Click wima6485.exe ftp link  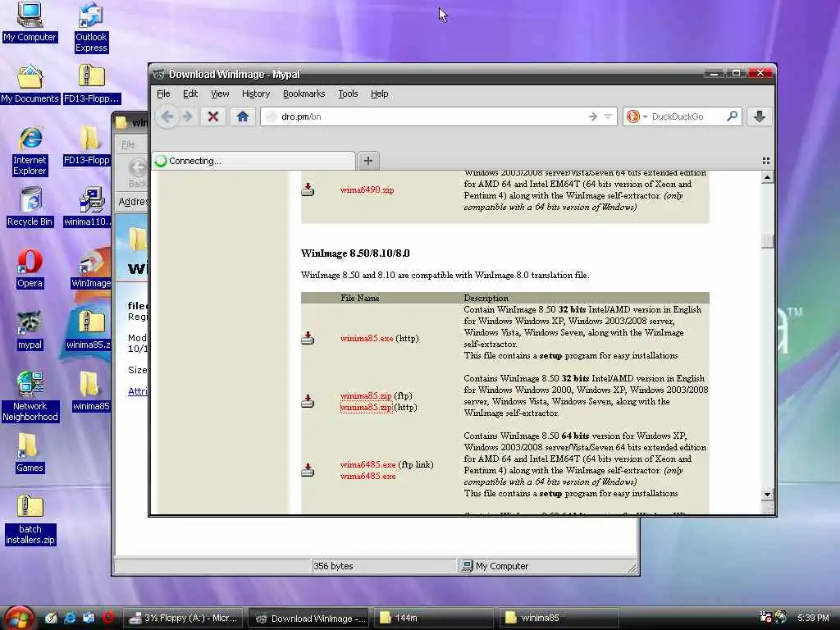(x=368, y=464)
